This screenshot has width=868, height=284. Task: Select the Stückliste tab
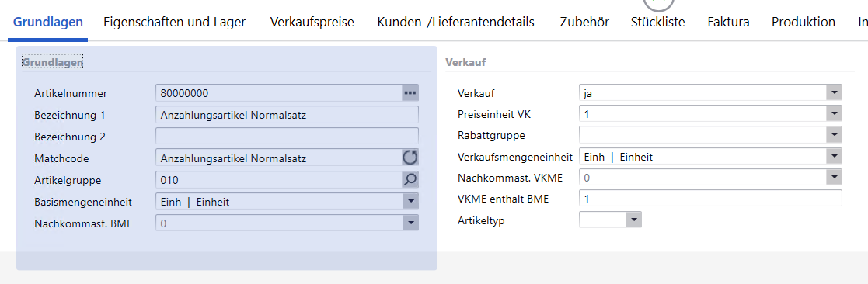657,22
